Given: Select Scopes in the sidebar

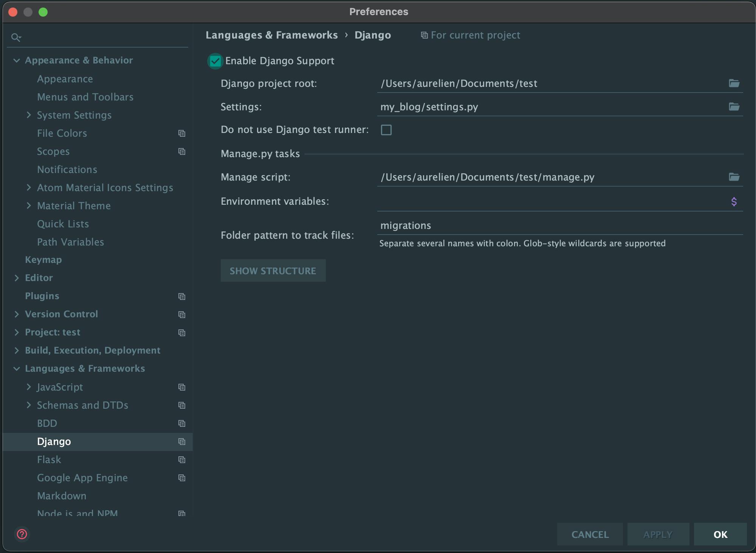Looking at the screenshot, I should pos(53,151).
